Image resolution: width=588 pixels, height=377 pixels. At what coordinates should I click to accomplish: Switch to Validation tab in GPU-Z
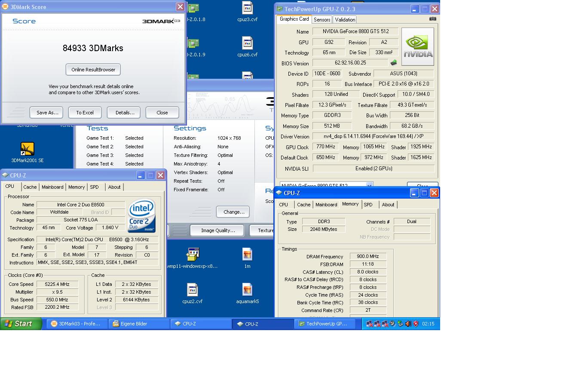coord(345,20)
